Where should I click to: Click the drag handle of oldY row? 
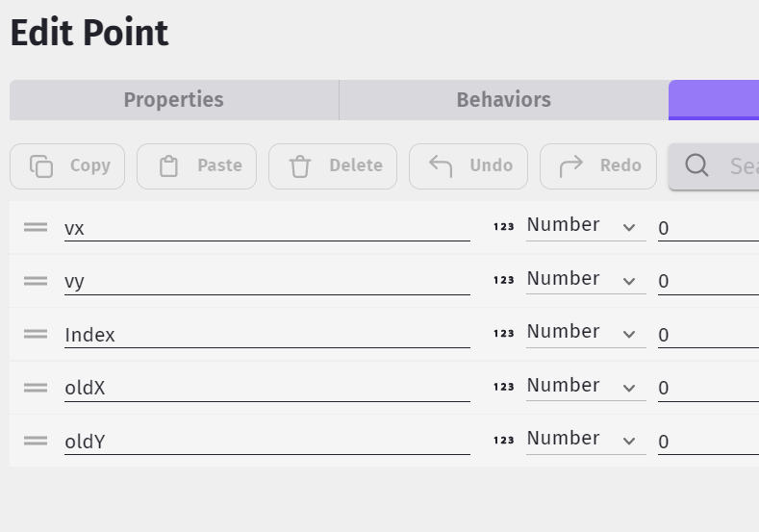coord(36,441)
